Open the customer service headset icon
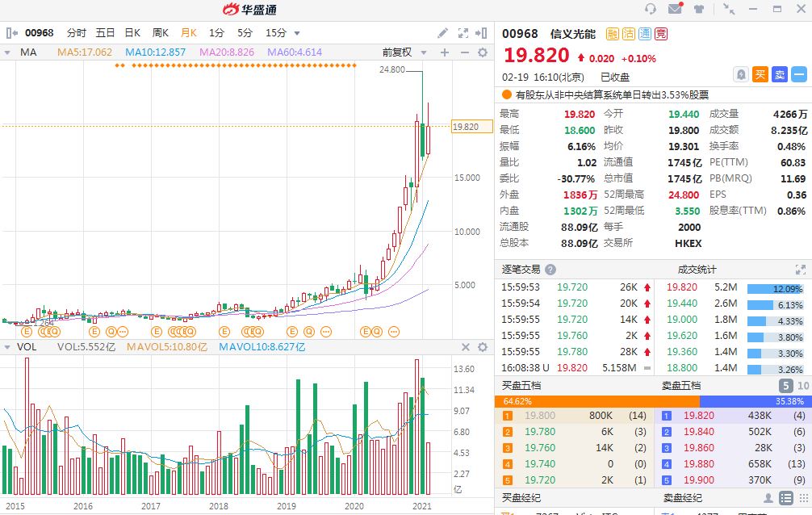Screen dimensions: 812x515 tap(651, 9)
